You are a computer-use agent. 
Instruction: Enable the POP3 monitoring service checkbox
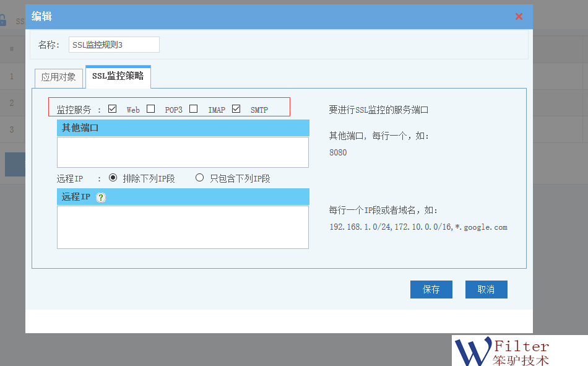click(150, 109)
